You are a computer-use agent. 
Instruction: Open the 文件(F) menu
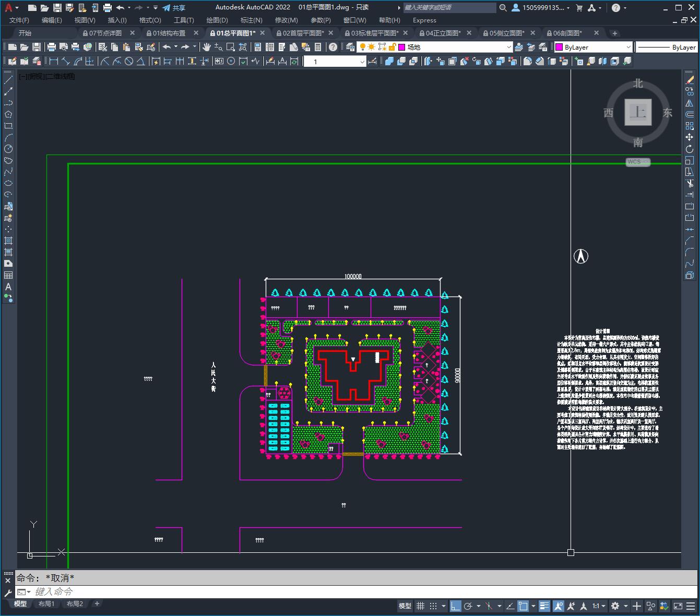point(19,20)
